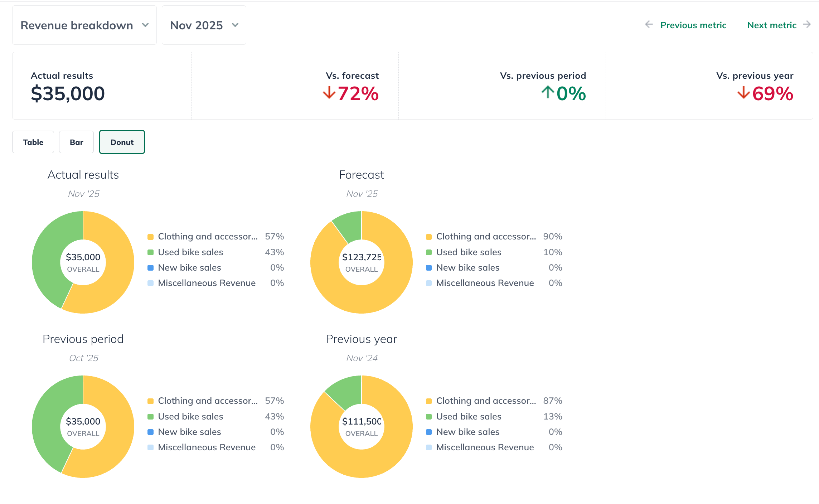Viewport: 819px width, 504px height.
Task: Click the light blue Miscellaneous Revenue color swatch
Action: pyautogui.click(x=150, y=283)
